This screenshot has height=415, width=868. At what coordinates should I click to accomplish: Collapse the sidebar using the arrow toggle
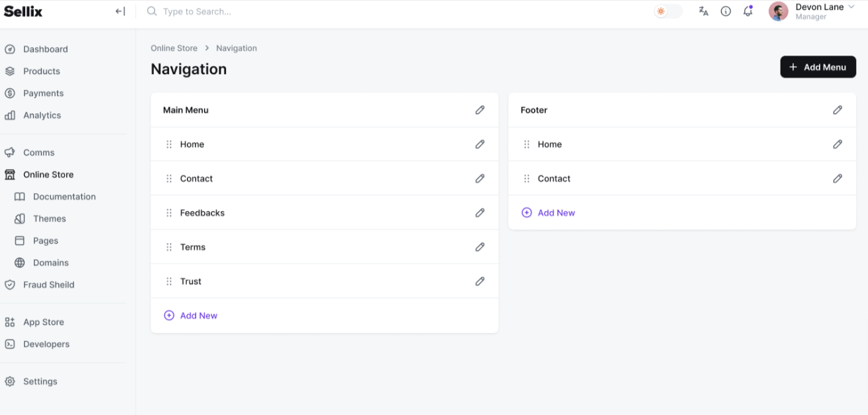tap(119, 11)
